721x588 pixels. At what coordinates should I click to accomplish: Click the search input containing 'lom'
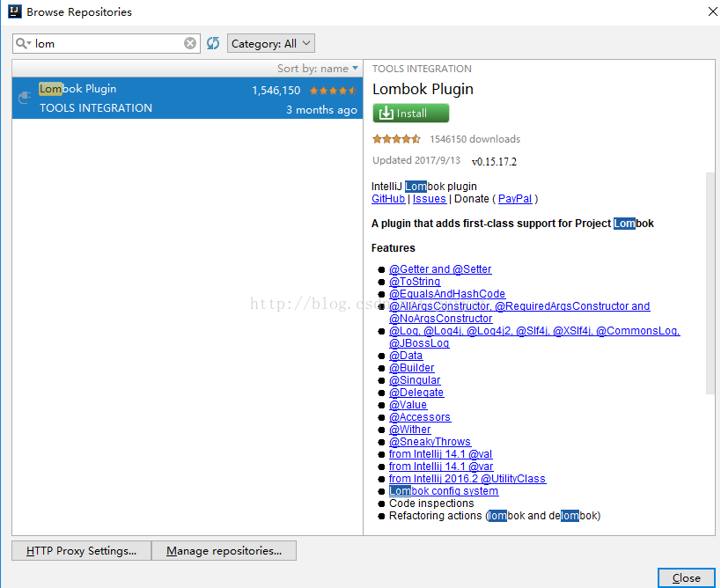[x=107, y=43]
